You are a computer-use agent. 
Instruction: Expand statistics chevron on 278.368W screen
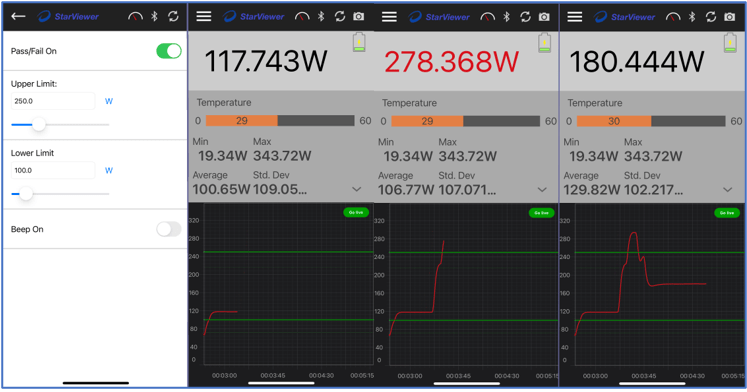pyautogui.click(x=542, y=190)
